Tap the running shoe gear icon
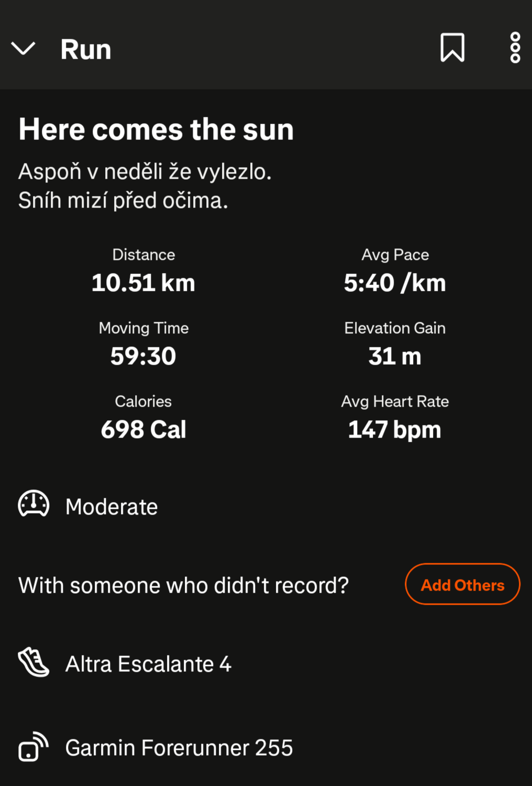532x786 pixels. 34,662
